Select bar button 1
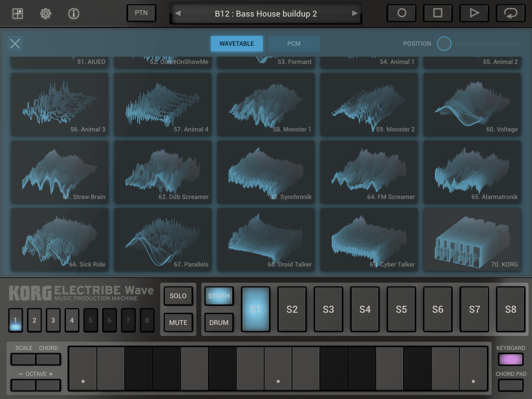532x399 pixels. tap(16, 320)
